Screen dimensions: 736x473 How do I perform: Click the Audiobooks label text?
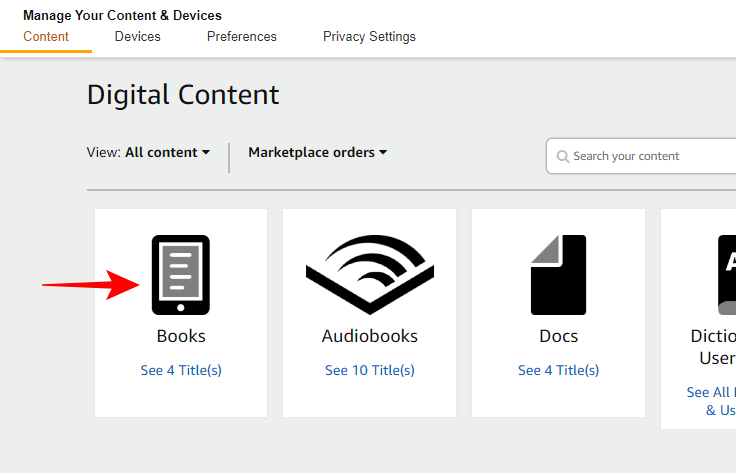point(370,336)
